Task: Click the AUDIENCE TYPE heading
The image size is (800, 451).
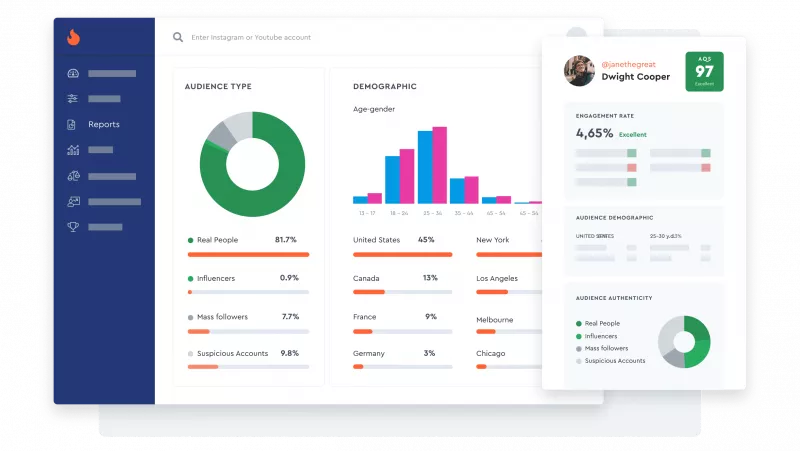Action: tap(218, 86)
